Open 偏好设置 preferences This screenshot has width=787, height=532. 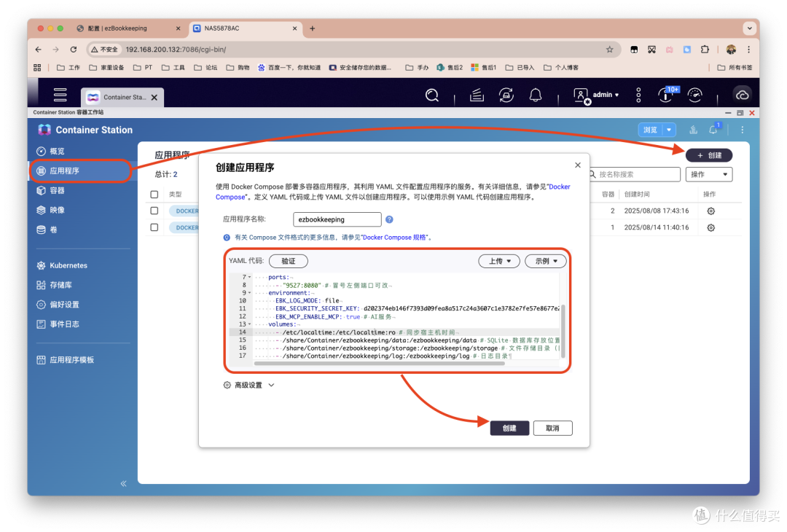pos(58,304)
